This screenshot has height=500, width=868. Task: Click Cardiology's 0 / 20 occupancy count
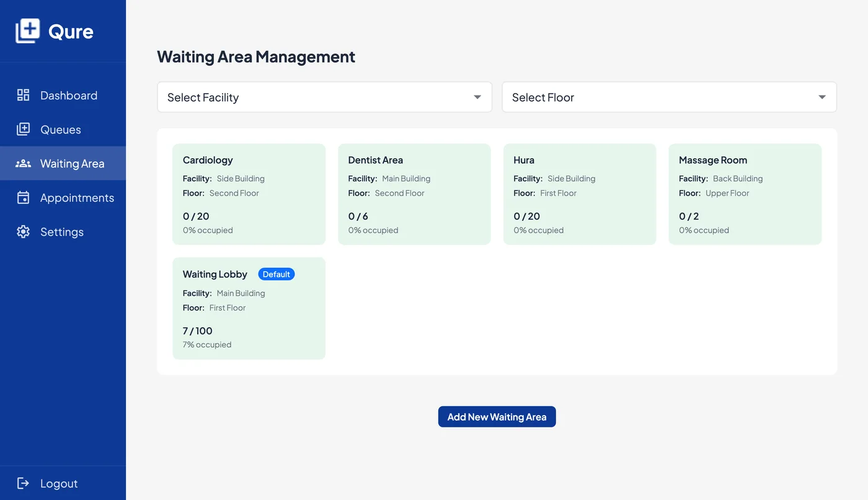tap(196, 217)
